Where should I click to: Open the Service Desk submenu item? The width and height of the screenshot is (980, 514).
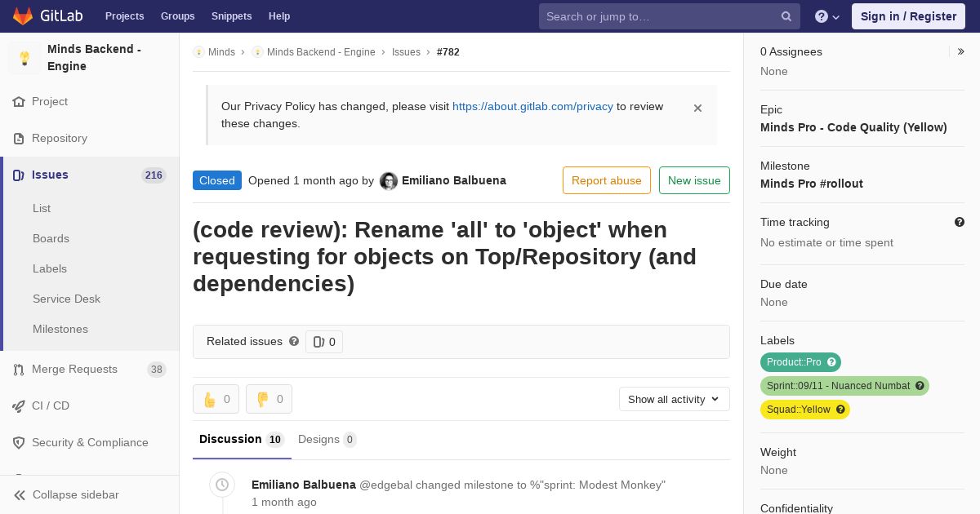tap(66, 299)
